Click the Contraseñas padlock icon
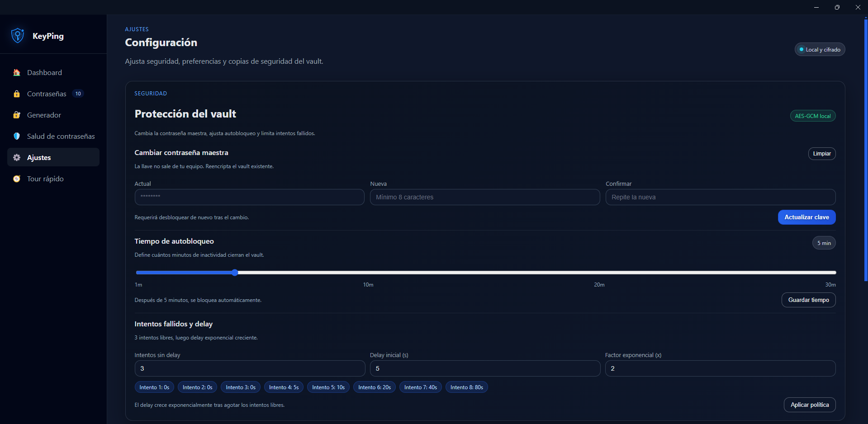 [17, 94]
